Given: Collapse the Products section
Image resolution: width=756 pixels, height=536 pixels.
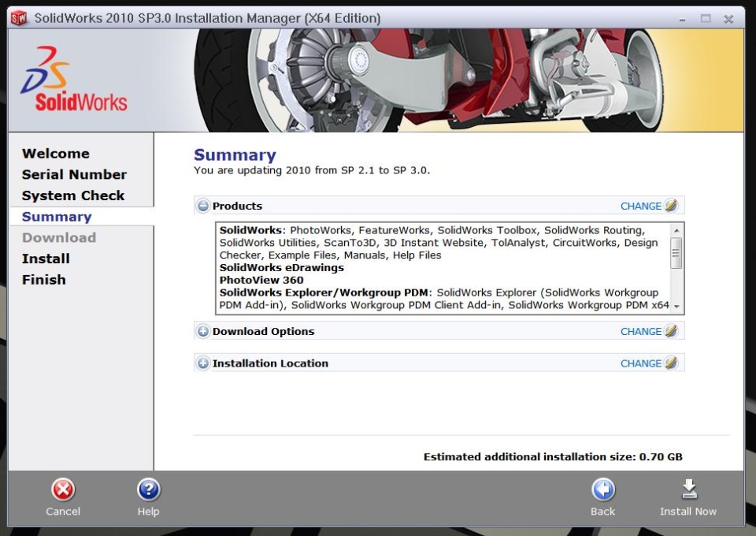Looking at the screenshot, I should click(x=203, y=206).
